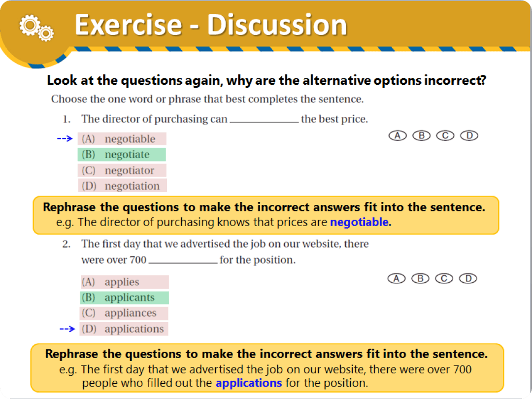Click the gears icon in the header
532x399 pixels.
point(36,28)
